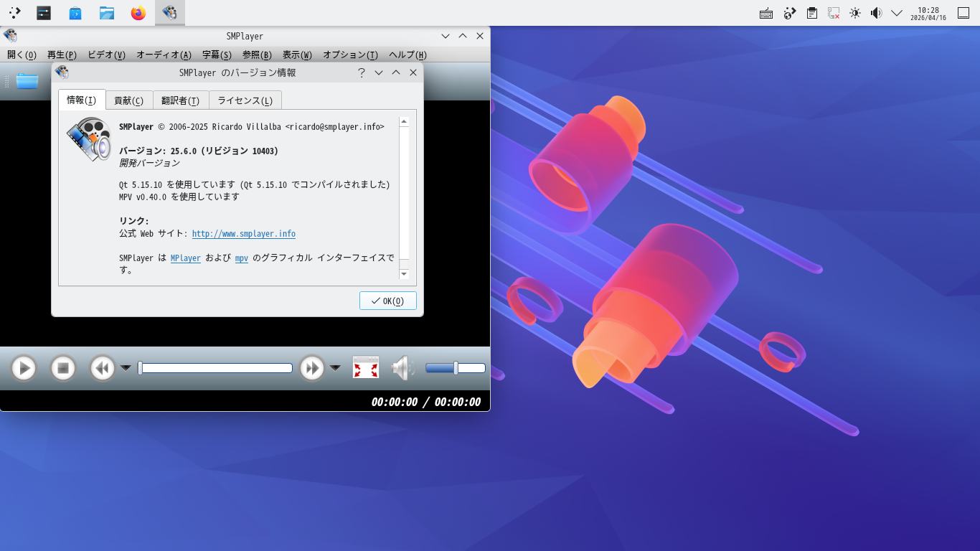Open the keyboard tray icon
The height and width of the screenshot is (551, 980).
[766, 13]
